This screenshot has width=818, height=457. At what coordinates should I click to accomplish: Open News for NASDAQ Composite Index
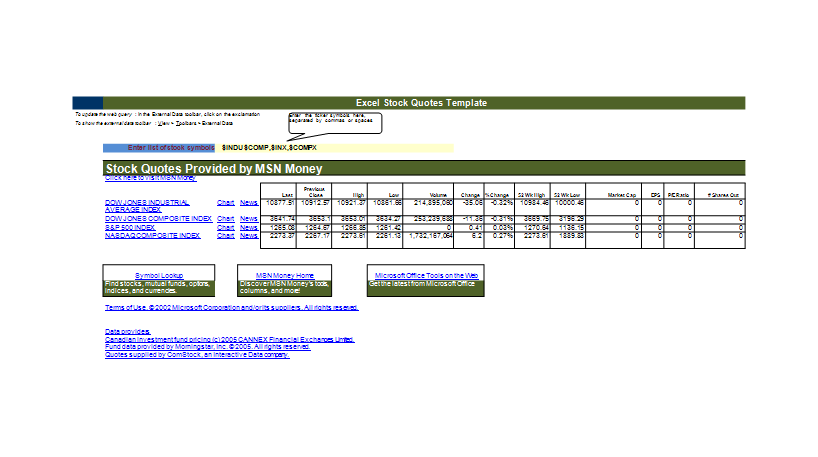coord(249,236)
